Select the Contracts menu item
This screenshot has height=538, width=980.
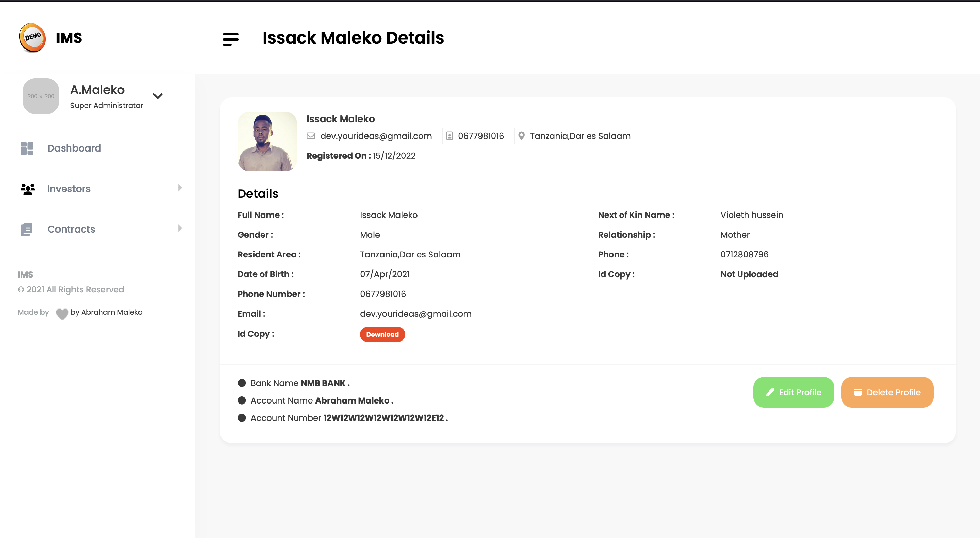click(x=71, y=229)
